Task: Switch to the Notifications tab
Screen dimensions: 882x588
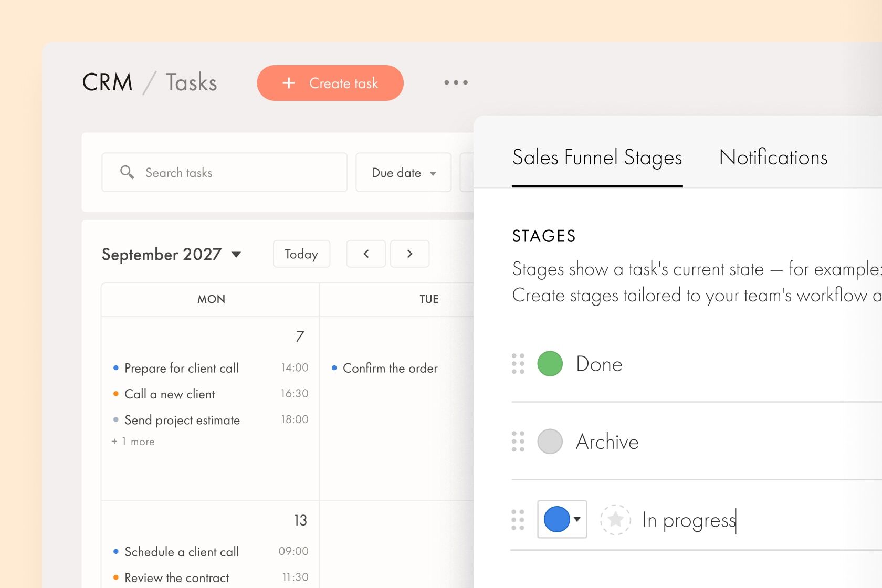Action: [773, 157]
